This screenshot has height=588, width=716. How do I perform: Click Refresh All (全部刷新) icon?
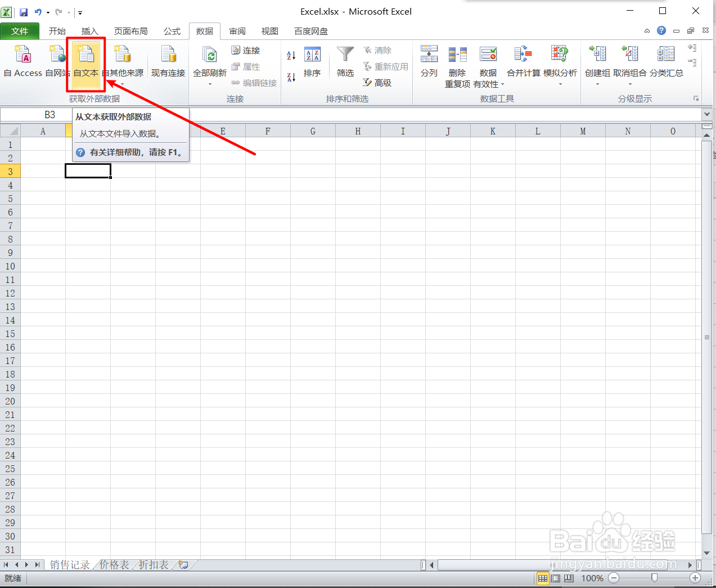[x=210, y=55]
